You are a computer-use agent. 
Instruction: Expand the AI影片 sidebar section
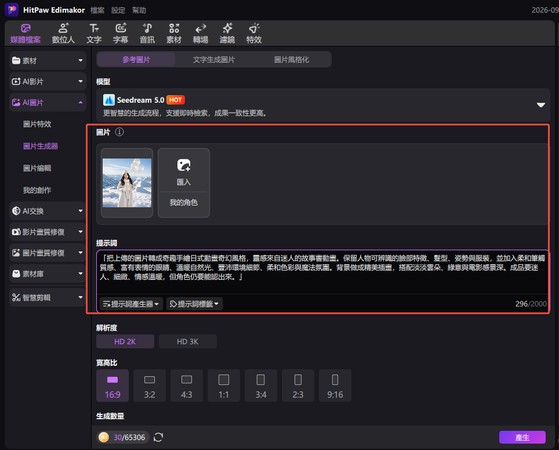click(47, 82)
